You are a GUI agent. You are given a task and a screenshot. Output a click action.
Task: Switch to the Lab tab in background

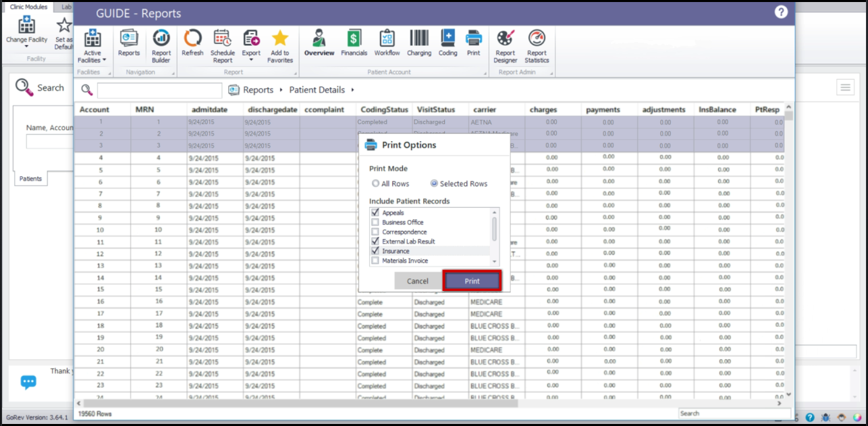pos(66,7)
